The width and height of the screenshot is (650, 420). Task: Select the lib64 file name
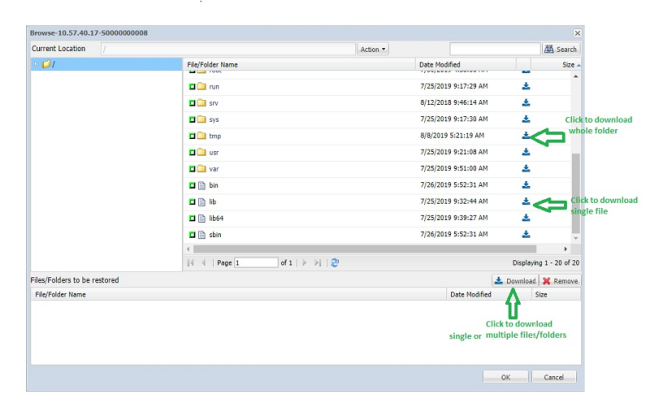click(x=216, y=218)
